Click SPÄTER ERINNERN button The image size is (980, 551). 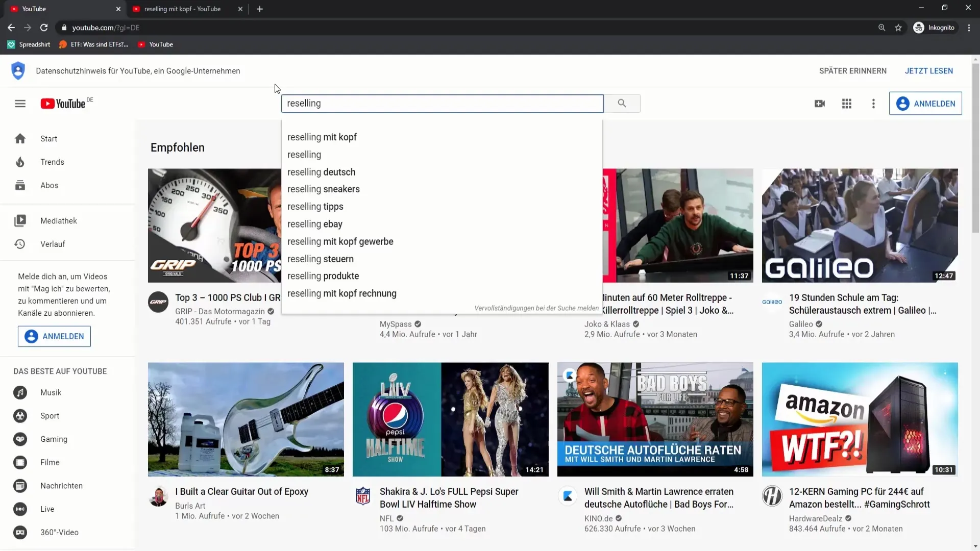852,71
